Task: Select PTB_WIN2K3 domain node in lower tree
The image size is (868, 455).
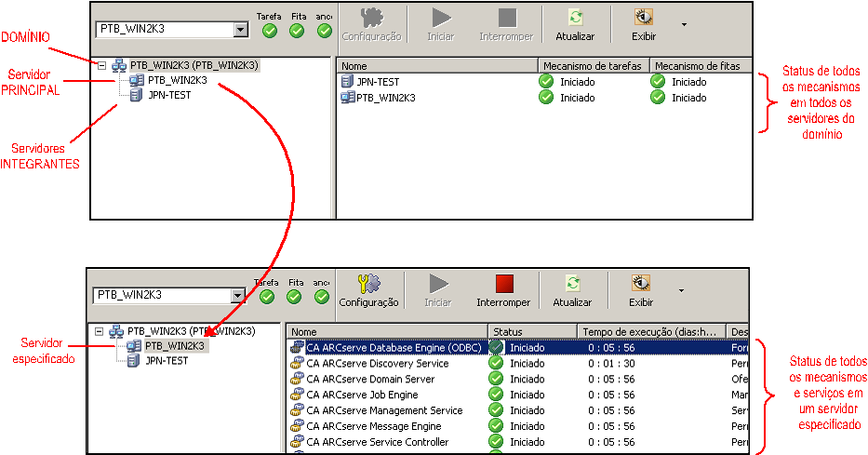Action: coord(192,331)
